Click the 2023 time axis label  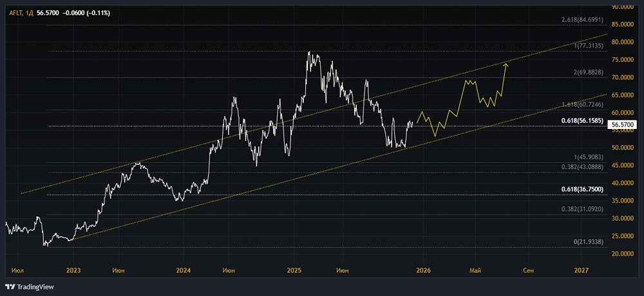[x=73, y=270]
